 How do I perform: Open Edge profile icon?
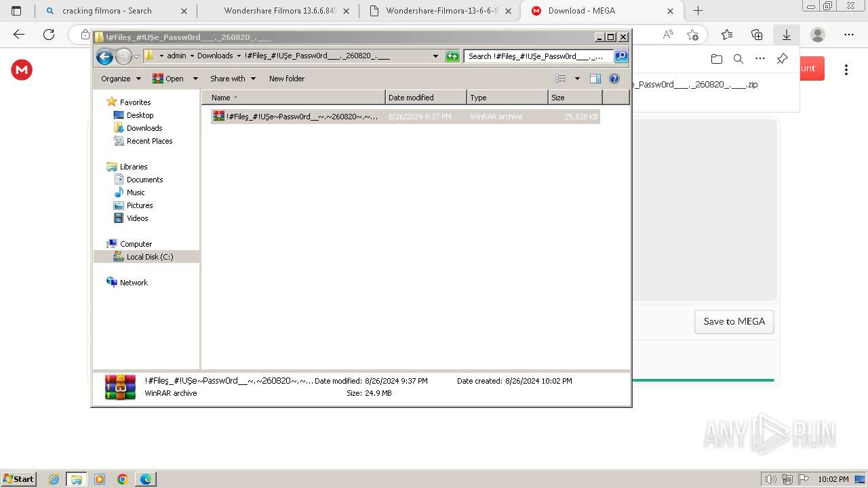[818, 35]
